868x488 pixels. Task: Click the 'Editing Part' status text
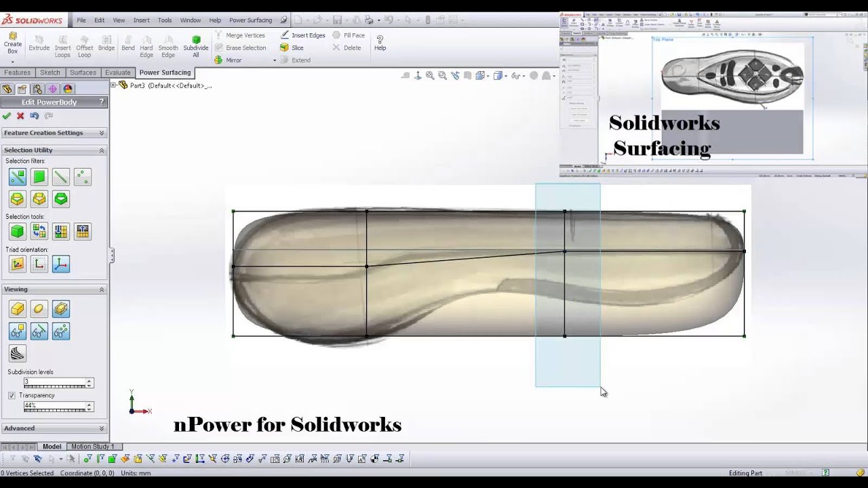click(x=745, y=473)
